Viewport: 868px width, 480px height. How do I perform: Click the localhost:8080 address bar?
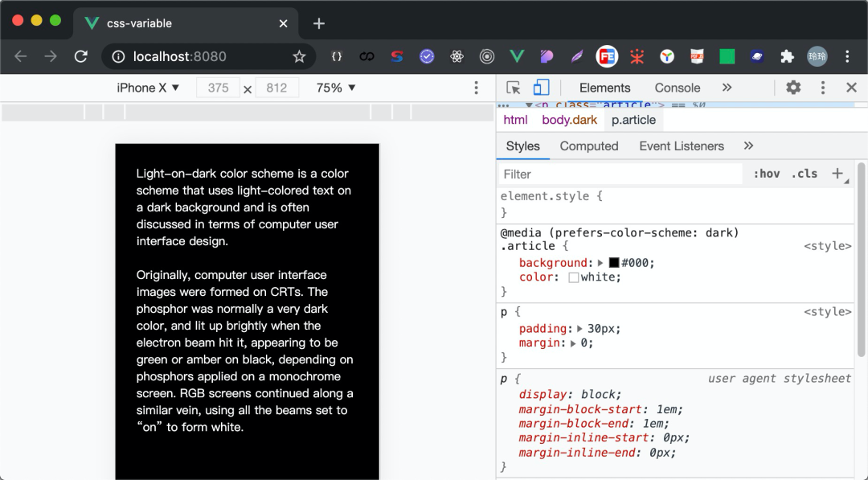[x=209, y=56]
